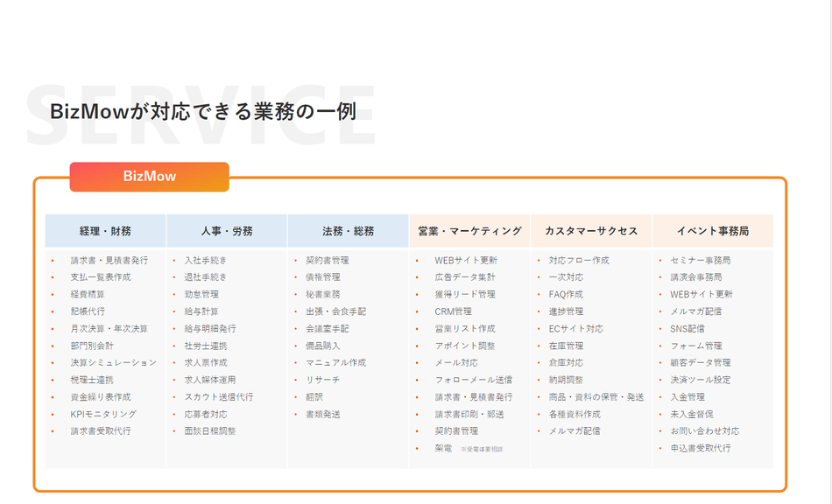Click the 面談日程調整 item
The height and width of the screenshot is (504, 832).
[x=210, y=430]
